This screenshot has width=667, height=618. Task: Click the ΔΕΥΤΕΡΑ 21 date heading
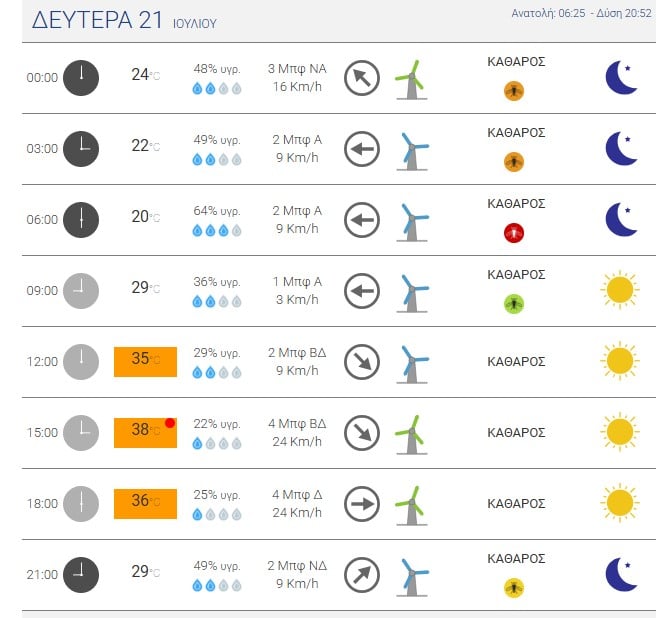point(97,20)
